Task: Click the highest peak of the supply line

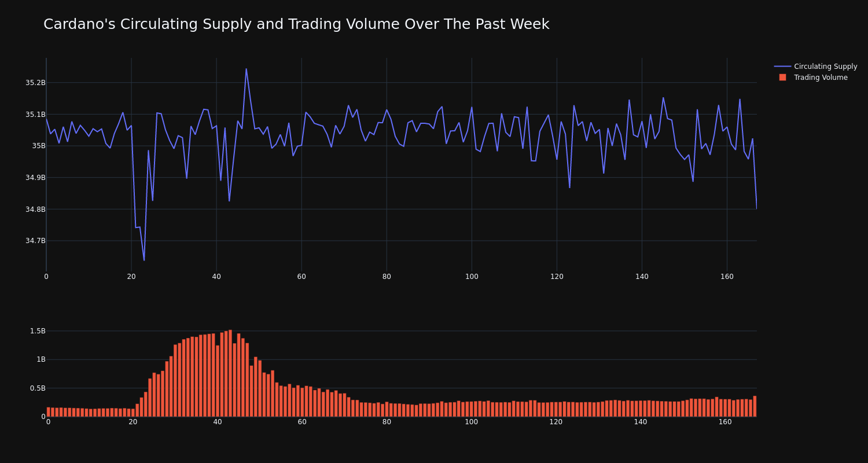Action: (246, 69)
